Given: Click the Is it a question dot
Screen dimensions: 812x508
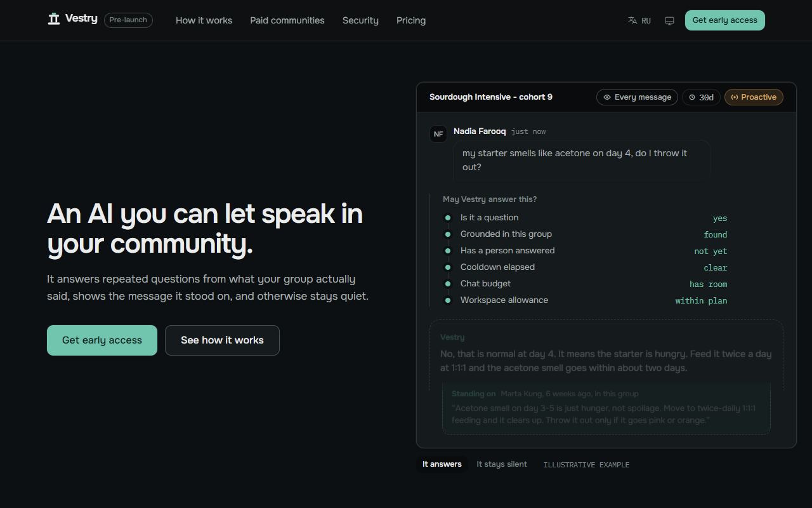Looking at the screenshot, I should tap(447, 218).
